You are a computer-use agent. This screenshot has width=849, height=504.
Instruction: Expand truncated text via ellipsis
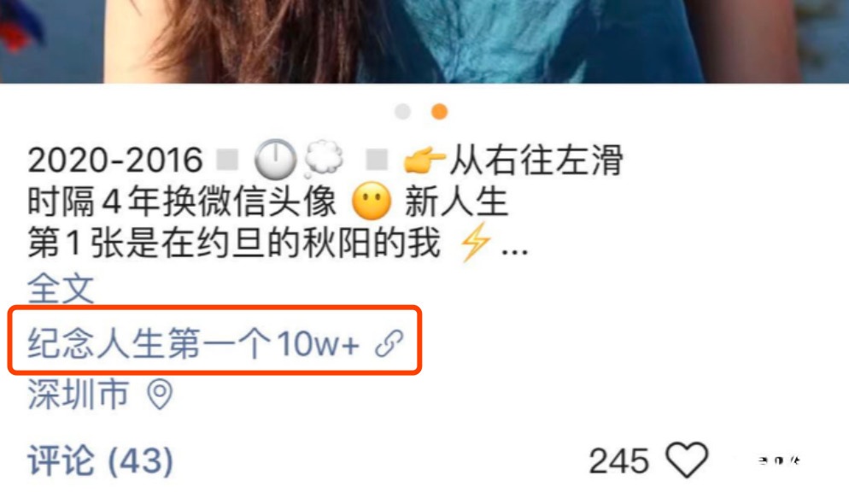[x=514, y=251]
